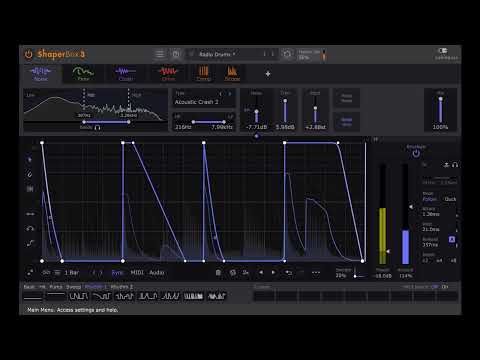Image resolution: width=480 pixels, height=360 pixels.
Task: Select the pointer edit tool
Action: 30,160
